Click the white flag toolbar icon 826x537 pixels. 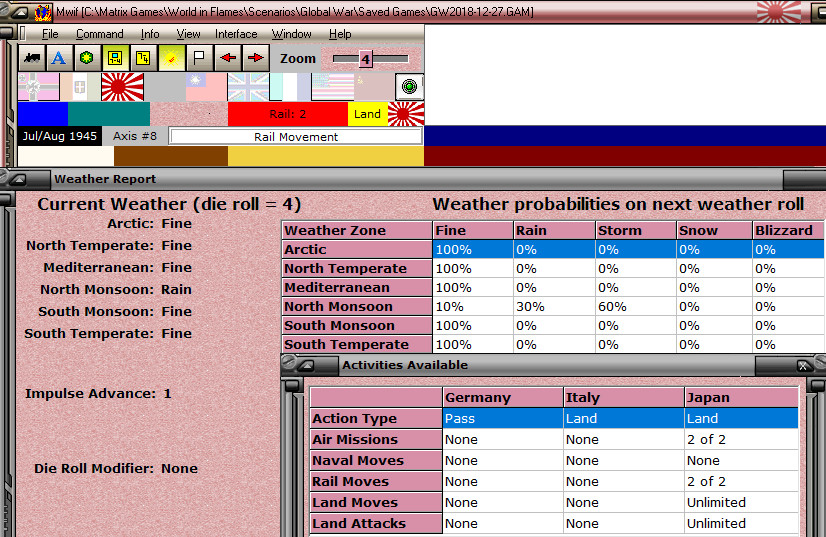tap(199, 58)
